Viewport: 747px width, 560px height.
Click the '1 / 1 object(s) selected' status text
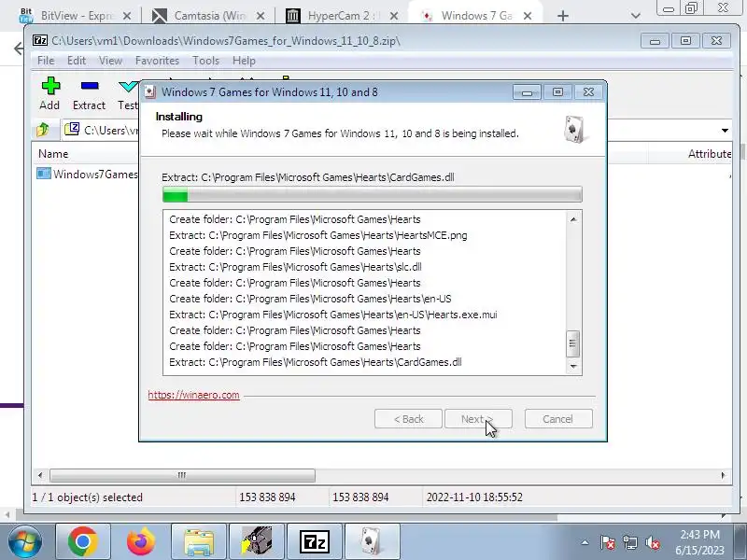87,497
